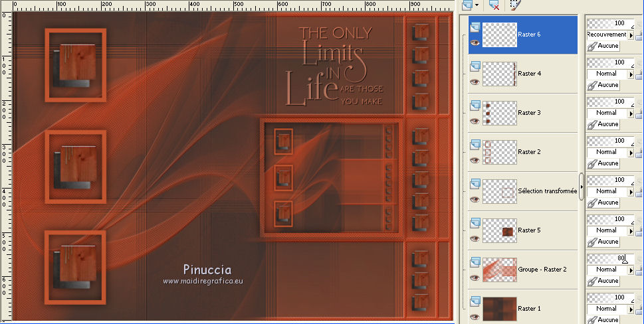Click the Raster 3 layer thumbnail
Viewport: 644px width, 324px height.
point(499,113)
